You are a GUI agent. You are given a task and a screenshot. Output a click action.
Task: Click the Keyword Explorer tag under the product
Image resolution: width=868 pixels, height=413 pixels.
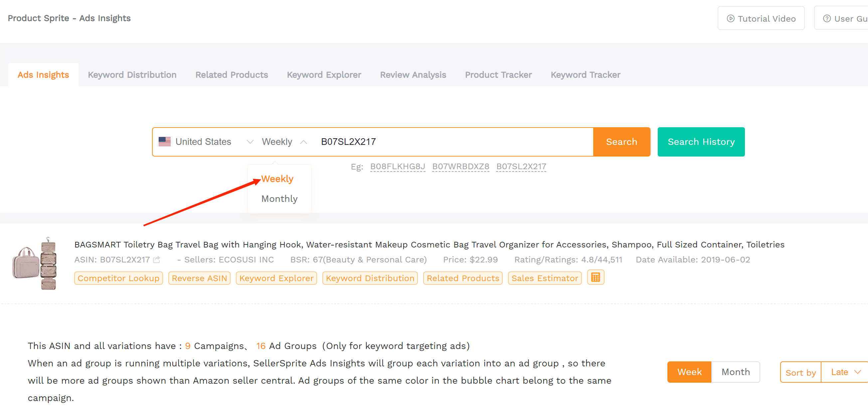pyautogui.click(x=276, y=278)
